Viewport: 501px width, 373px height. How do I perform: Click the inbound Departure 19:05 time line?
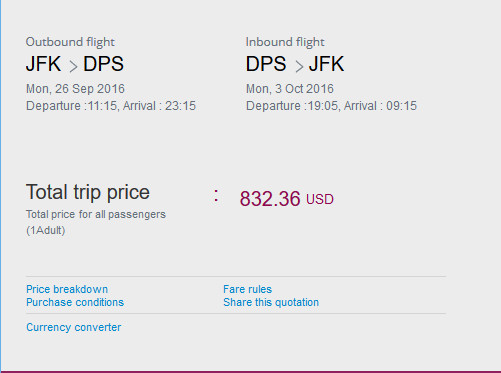coord(331,106)
